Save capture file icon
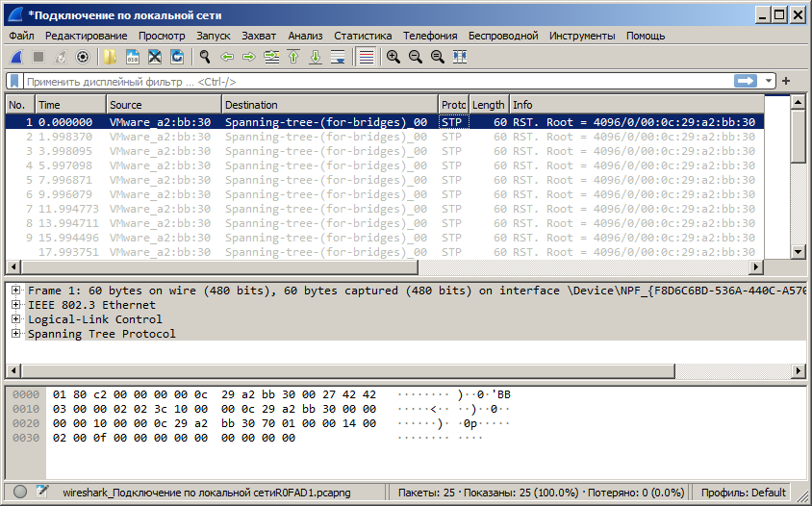 (x=132, y=57)
